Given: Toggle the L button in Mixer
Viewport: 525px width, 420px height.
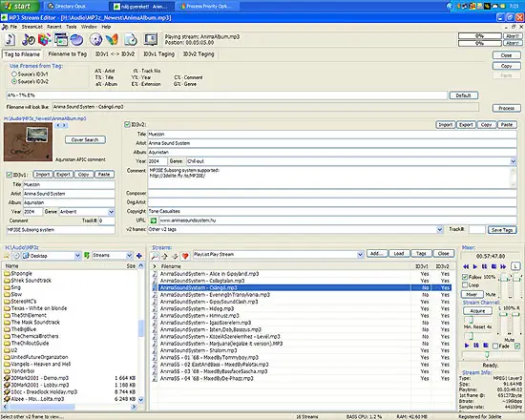Looking at the screenshot, I should (515, 266).
